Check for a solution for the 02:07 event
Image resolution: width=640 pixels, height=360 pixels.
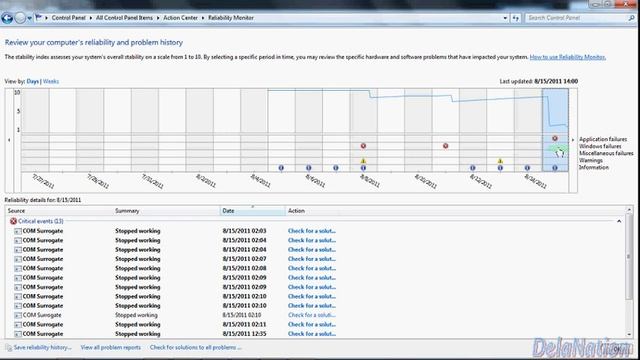coord(312,259)
